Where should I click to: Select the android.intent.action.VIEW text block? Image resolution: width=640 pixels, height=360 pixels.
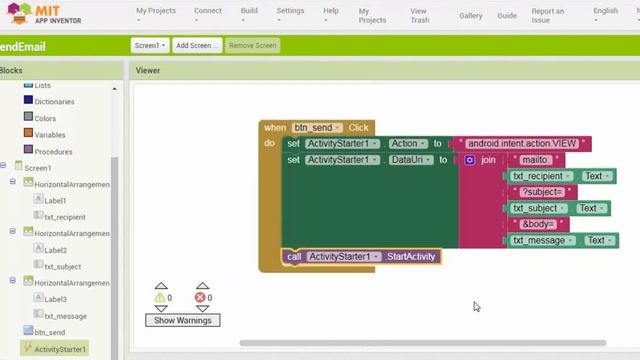522,144
